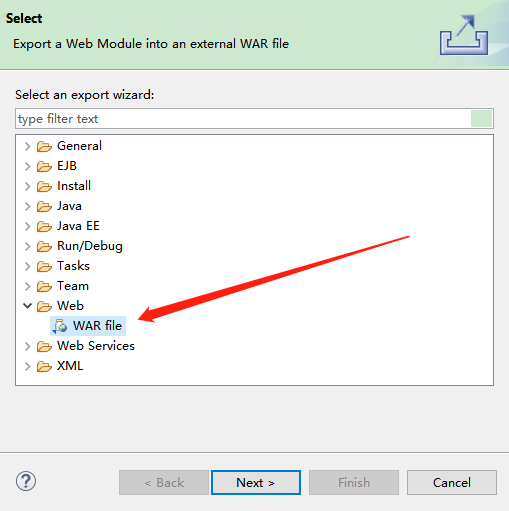Collapse the Web tree node
509x511 pixels.
coord(27,306)
